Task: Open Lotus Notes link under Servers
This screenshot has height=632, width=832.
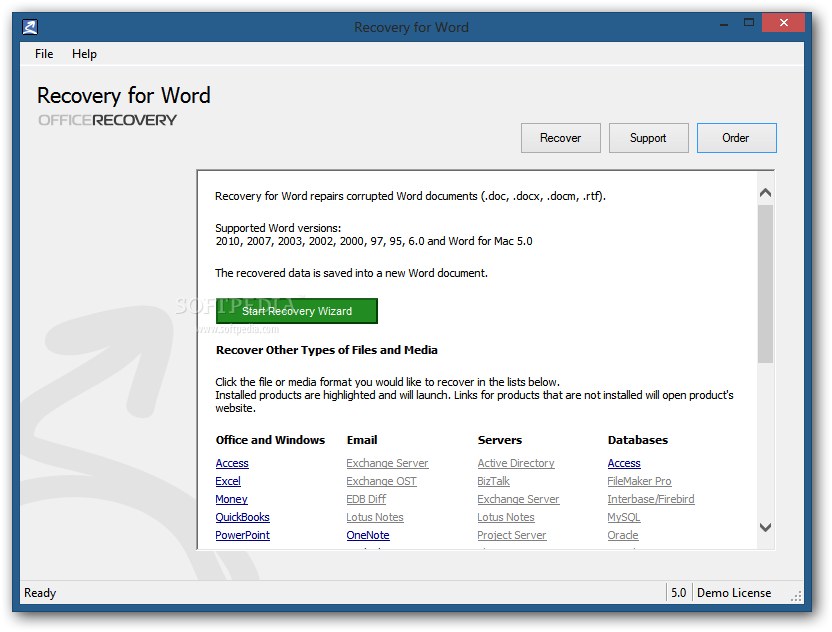Action: [506, 517]
